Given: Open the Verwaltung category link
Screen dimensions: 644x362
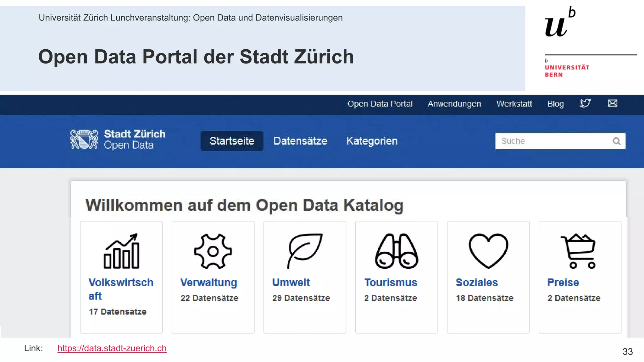Looking at the screenshot, I should (x=208, y=282).
